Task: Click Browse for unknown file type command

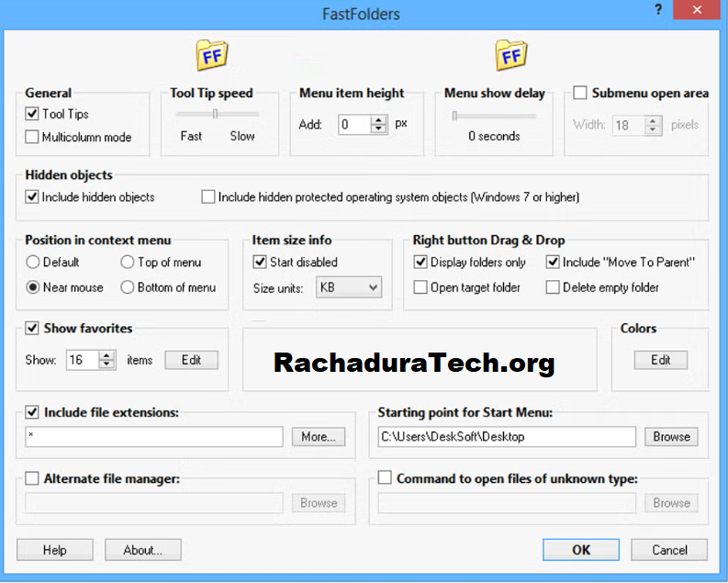Action: 671,503
